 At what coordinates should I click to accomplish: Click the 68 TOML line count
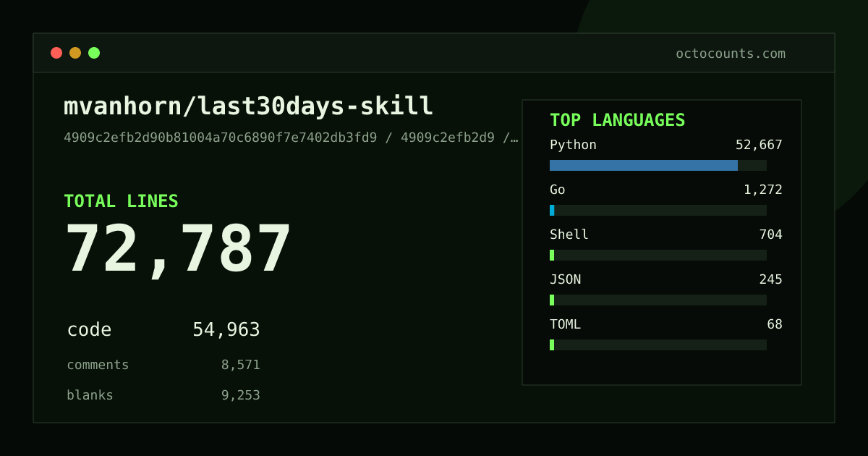click(775, 324)
